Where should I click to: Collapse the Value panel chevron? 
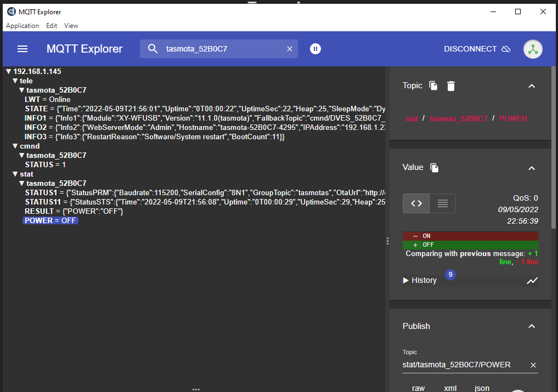(532, 168)
